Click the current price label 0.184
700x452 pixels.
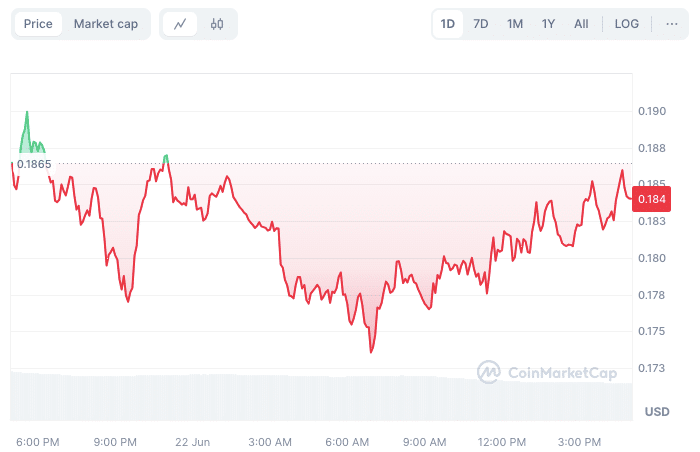click(x=652, y=199)
